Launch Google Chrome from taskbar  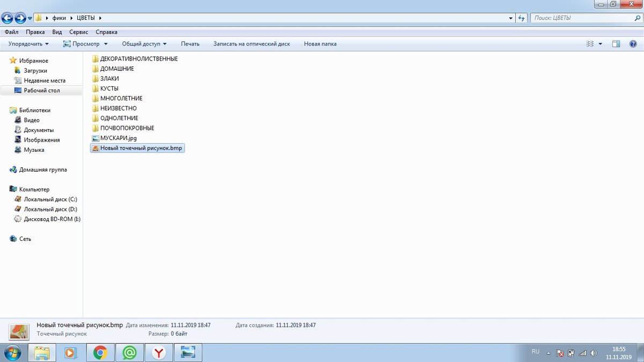click(x=100, y=352)
